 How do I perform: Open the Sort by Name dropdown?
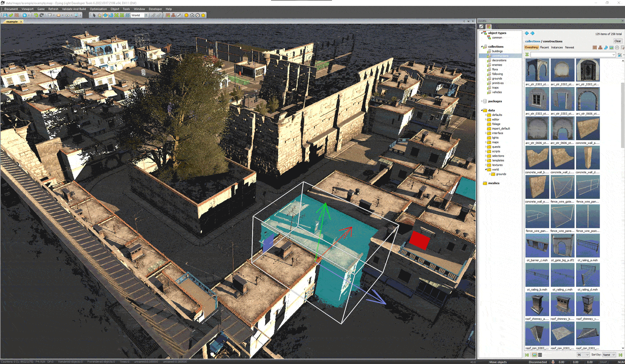pos(609,355)
